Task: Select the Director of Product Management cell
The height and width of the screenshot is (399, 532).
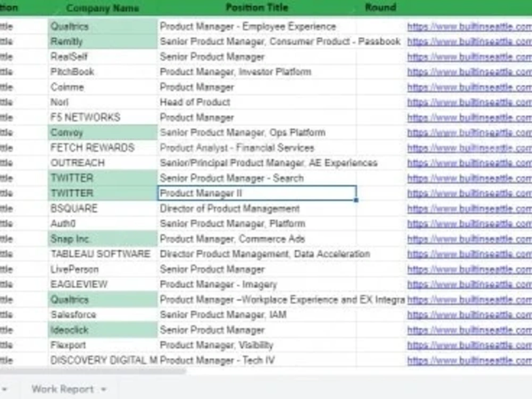Action: pyautogui.click(x=257, y=209)
